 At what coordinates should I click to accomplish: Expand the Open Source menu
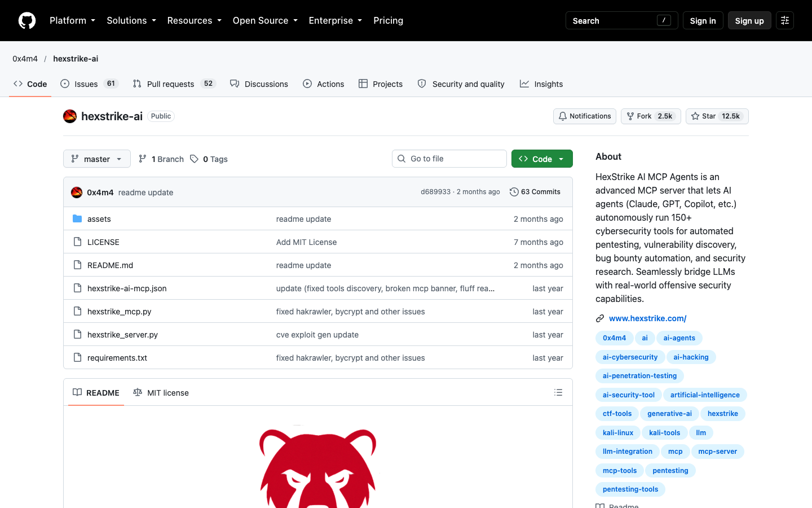[265, 20]
